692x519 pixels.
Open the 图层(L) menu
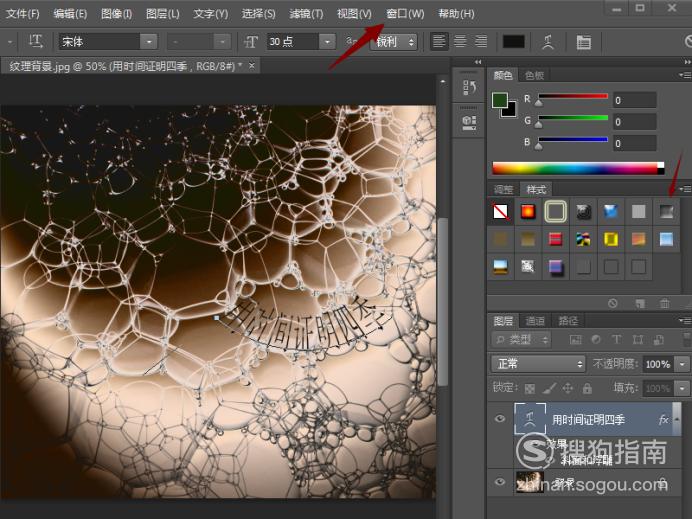[x=163, y=14]
